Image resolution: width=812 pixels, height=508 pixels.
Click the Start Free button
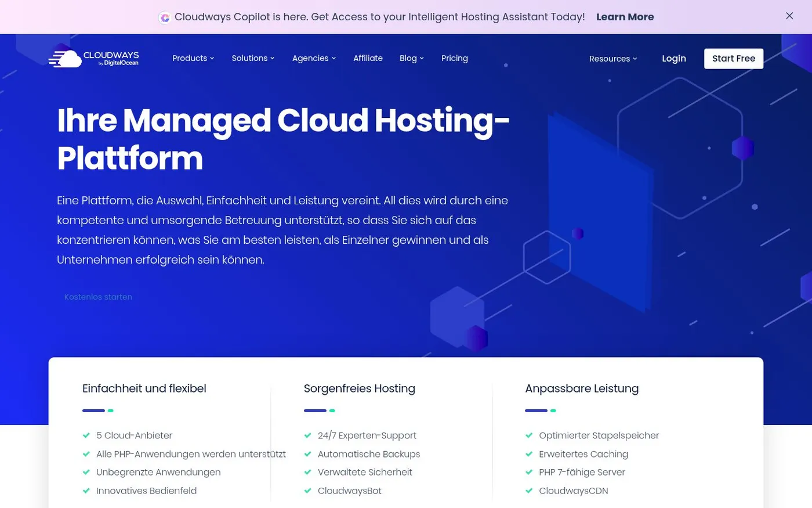[734, 59]
